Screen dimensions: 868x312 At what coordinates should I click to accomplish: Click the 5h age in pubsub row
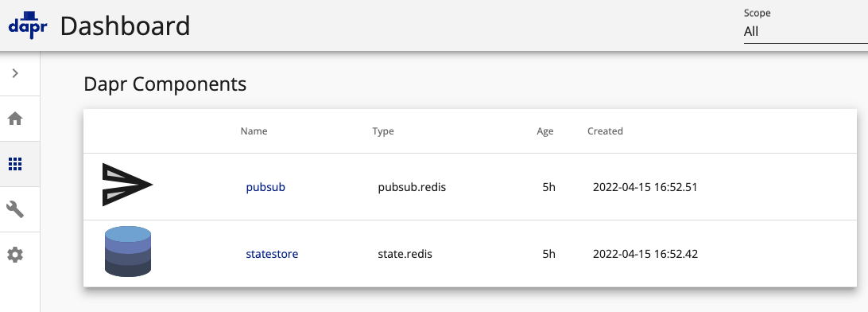point(548,187)
